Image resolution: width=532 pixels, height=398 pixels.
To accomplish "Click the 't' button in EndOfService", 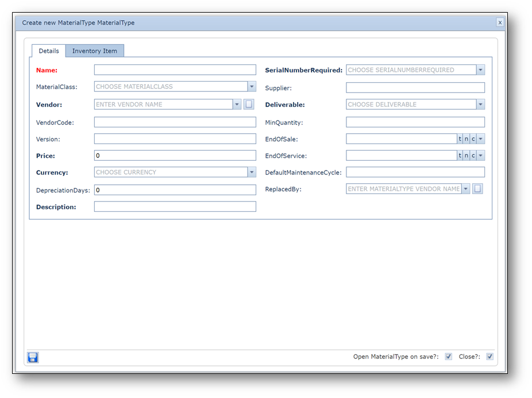I will coord(460,156).
